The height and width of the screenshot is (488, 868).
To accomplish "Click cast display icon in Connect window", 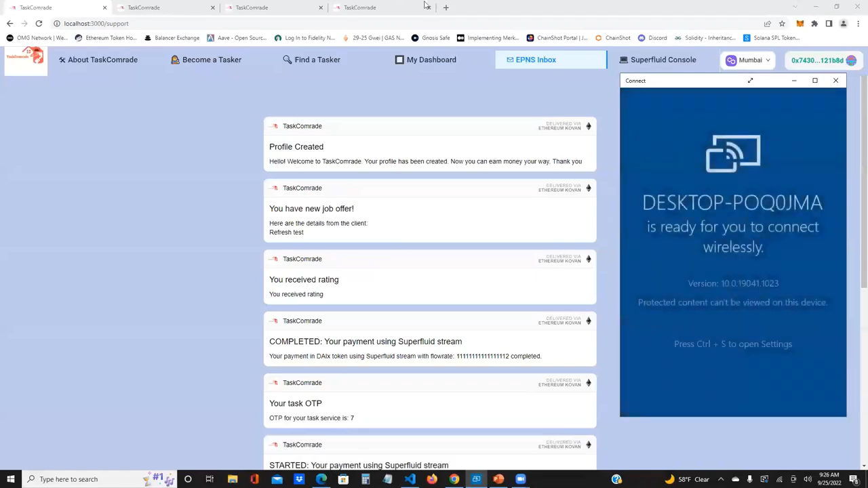I will point(732,154).
